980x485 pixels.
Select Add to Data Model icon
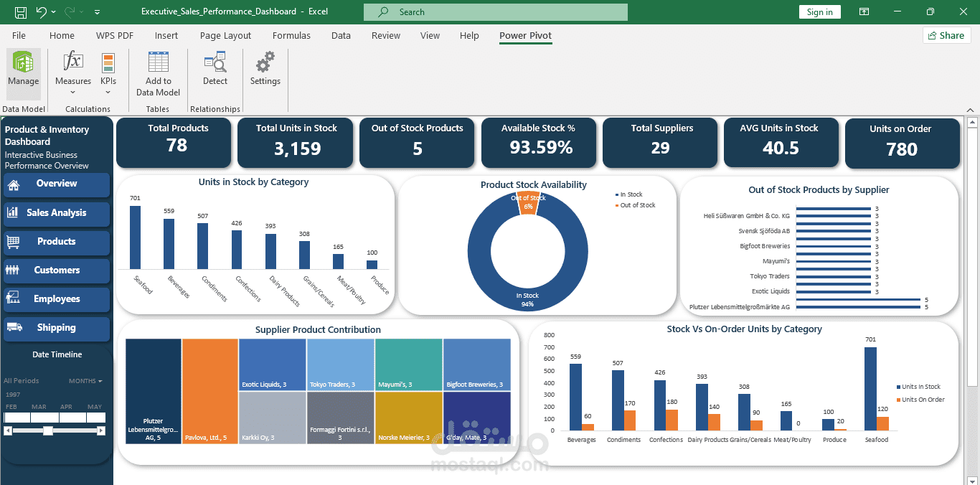(x=158, y=75)
